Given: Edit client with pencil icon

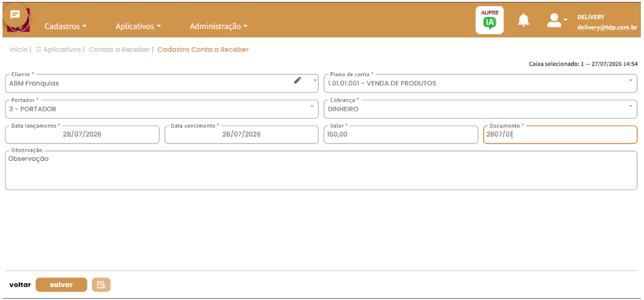Looking at the screenshot, I should [298, 80].
